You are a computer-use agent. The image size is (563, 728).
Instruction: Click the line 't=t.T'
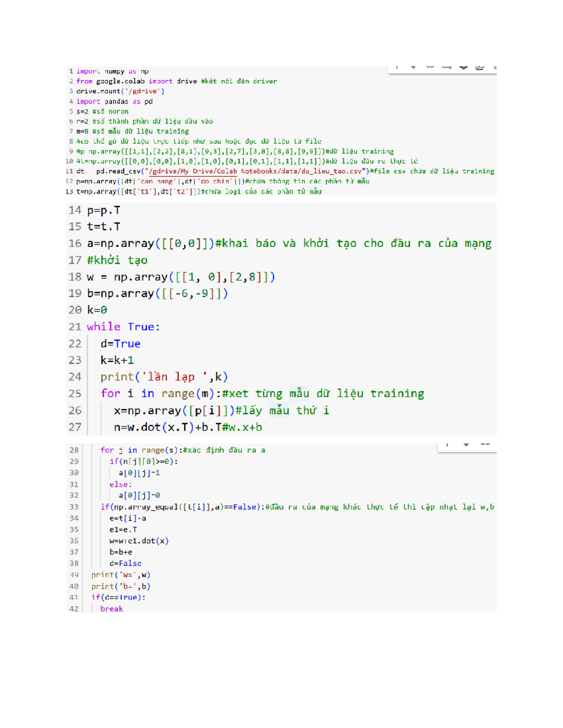click(x=104, y=226)
